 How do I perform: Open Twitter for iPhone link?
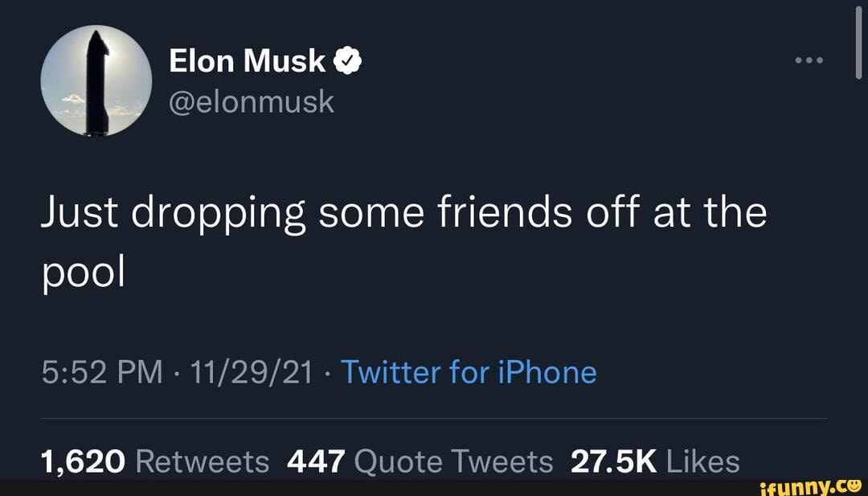point(469,372)
